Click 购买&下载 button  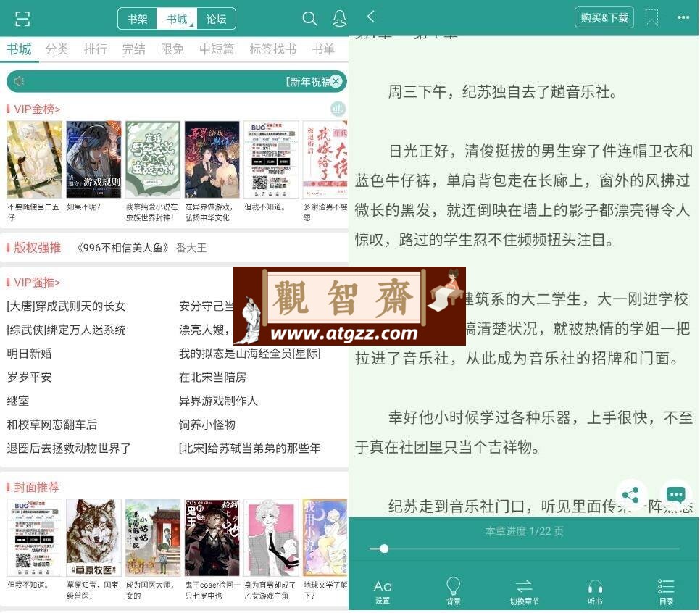point(604,17)
